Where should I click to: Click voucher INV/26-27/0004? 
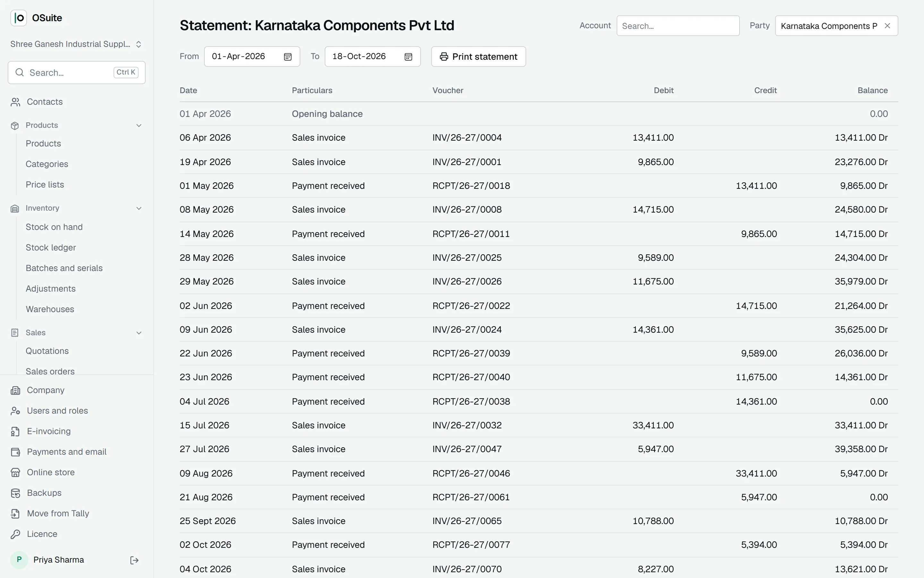click(467, 138)
